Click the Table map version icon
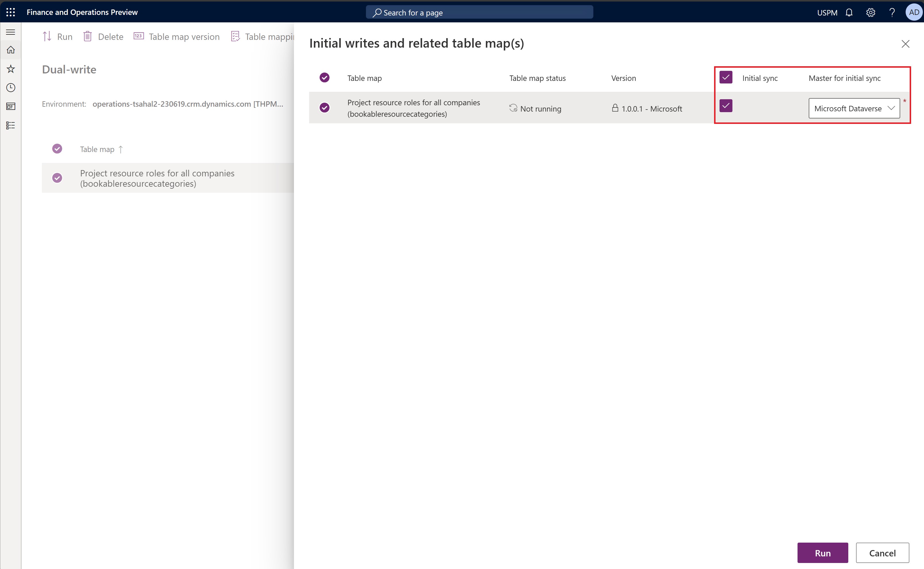 139,36
